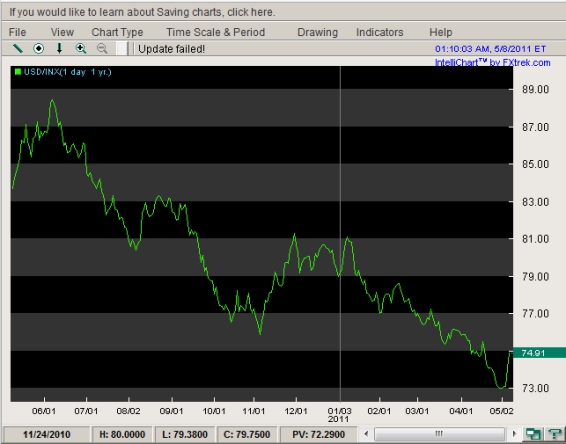Open the Help menu
The height and width of the screenshot is (444, 566).
(x=440, y=32)
